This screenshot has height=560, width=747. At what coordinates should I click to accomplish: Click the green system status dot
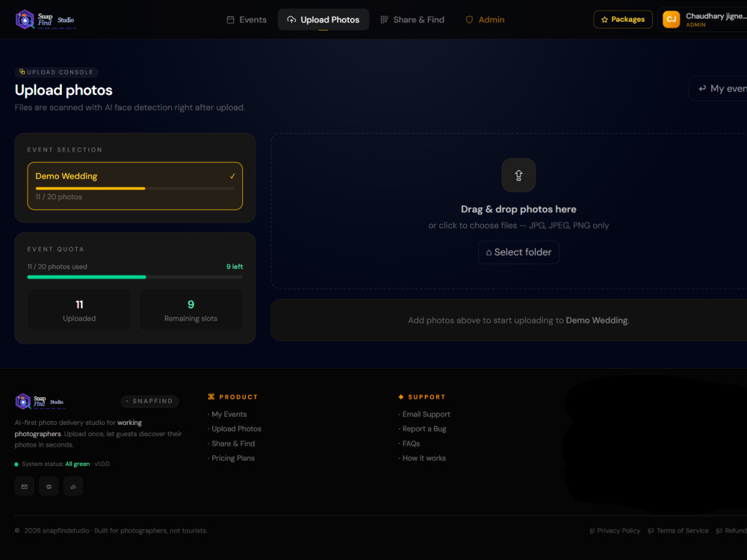tap(16, 464)
